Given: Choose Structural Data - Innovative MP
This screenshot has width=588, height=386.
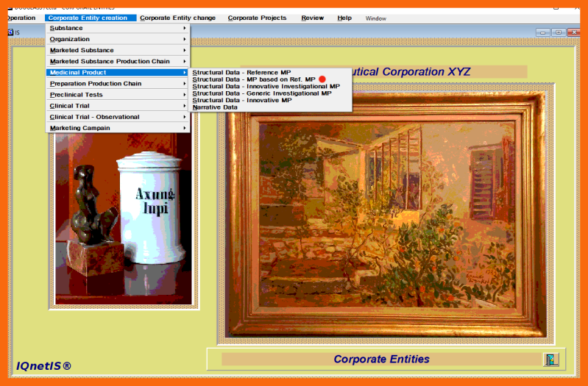Looking at the screenshot, I should click(271, 100).
